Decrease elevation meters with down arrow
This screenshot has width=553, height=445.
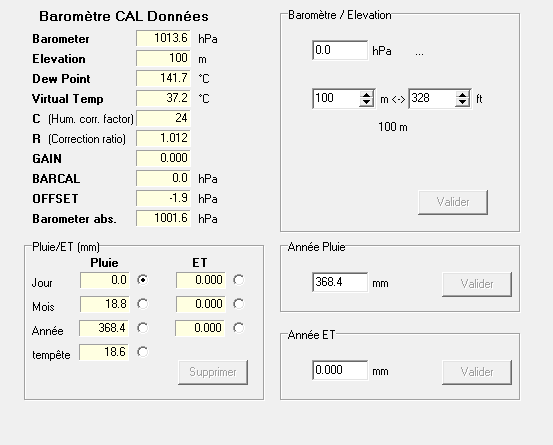366,102
